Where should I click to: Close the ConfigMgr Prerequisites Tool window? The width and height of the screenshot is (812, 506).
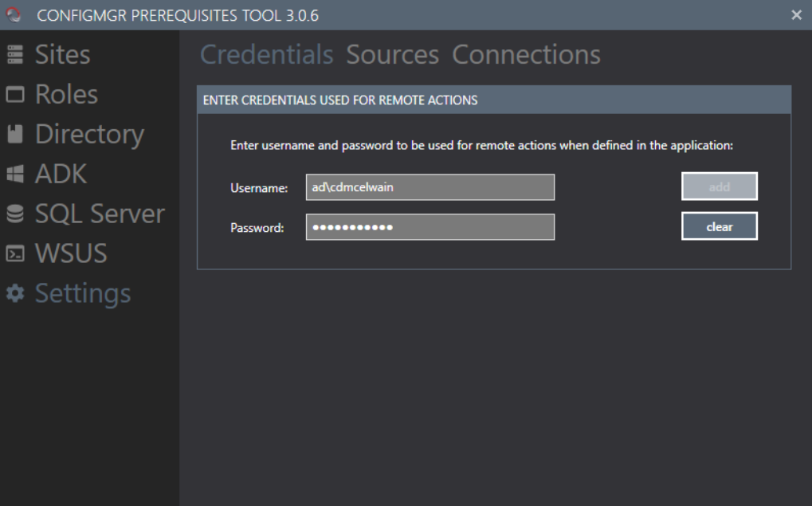tap(796, 15)
